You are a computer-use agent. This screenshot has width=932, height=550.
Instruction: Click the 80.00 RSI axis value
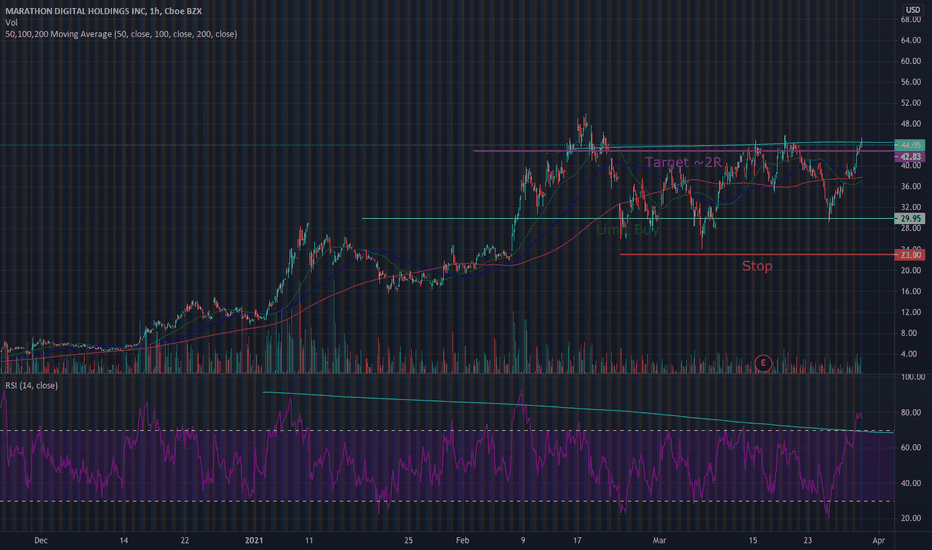click(x=911, y=412)
